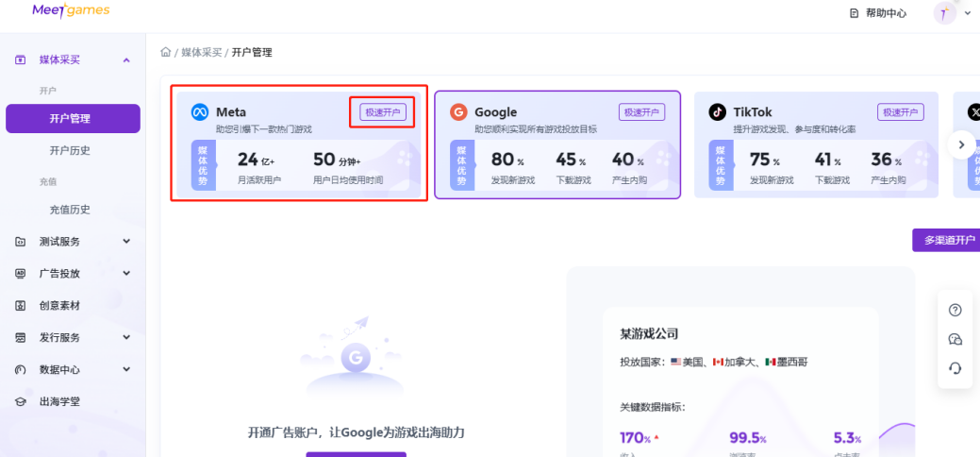
Task: Open 创意素材 from the sidebar
Action: click(58, 306)
